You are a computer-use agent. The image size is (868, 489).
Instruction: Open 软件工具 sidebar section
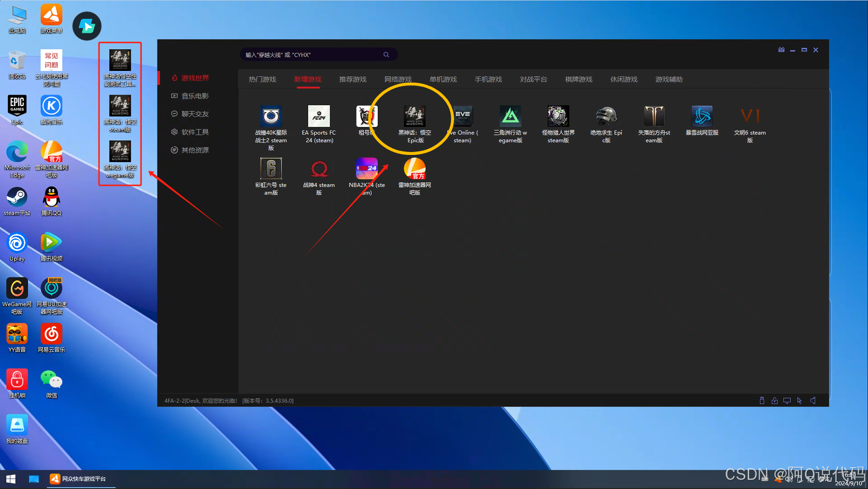195,132
